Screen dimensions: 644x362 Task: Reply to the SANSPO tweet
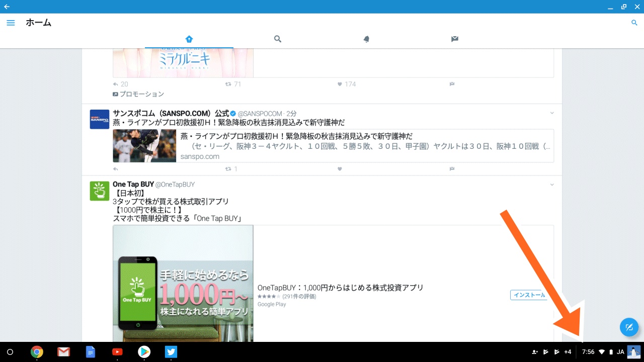pos(116,169)
